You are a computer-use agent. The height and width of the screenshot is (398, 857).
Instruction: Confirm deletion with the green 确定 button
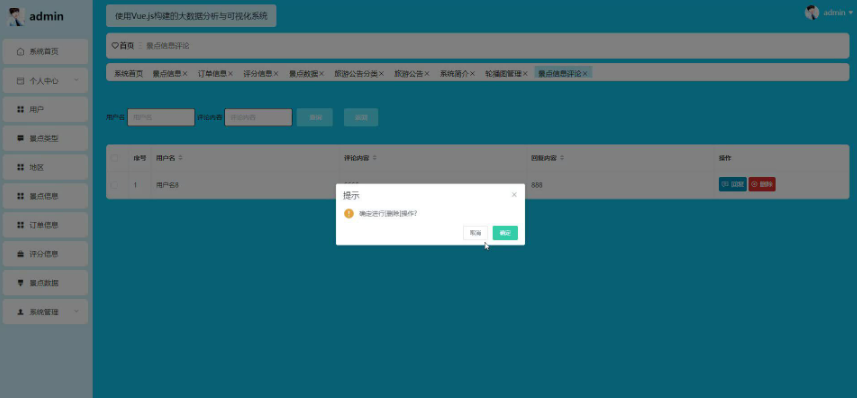point(505,233)
